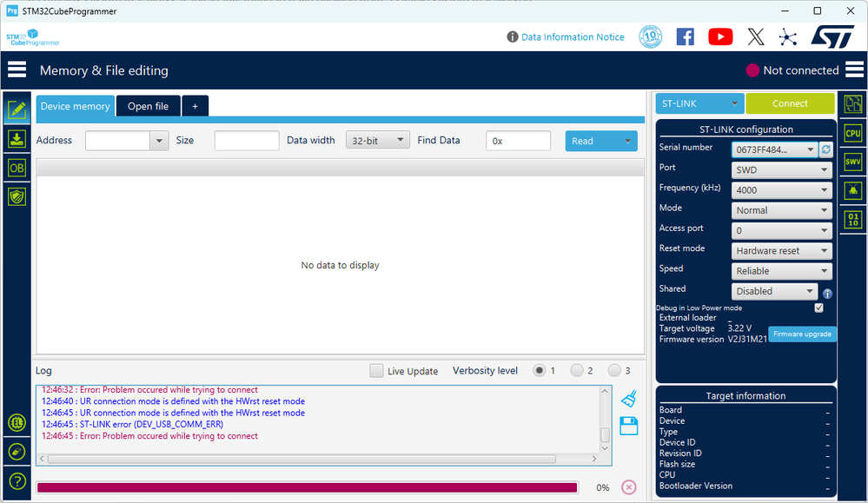868x503 pixels.
Task: Click the ST logo
Action: click(x=832, y=37)
